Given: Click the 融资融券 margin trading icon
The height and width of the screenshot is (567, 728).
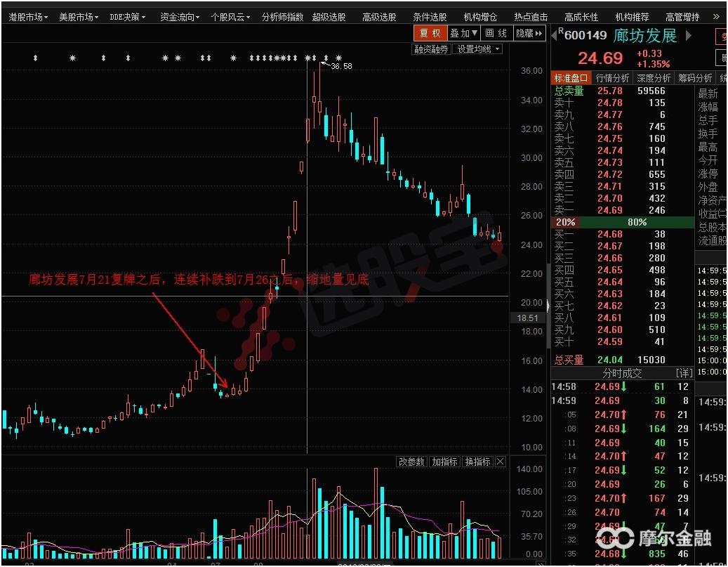Looking at the screenshot, I should 431,48.
